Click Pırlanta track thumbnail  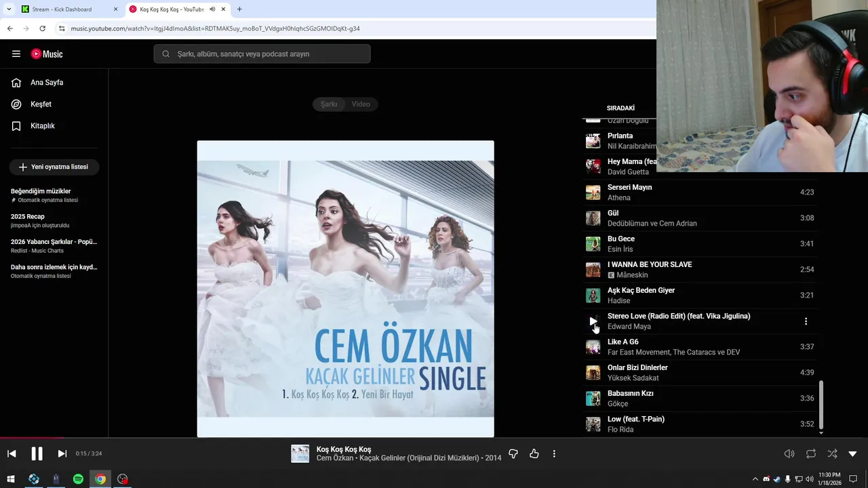tap(593, 141)
